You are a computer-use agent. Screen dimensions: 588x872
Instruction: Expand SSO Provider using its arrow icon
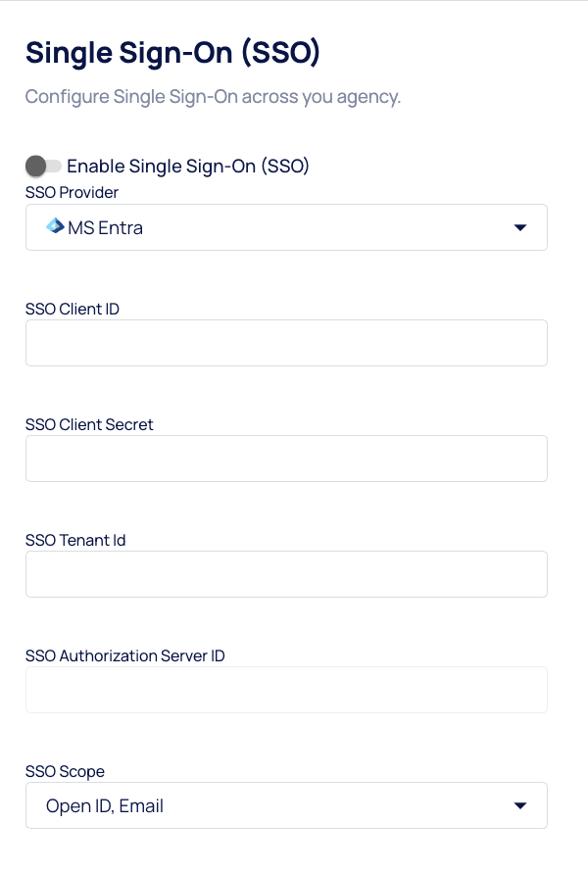[x=520, y=228]
